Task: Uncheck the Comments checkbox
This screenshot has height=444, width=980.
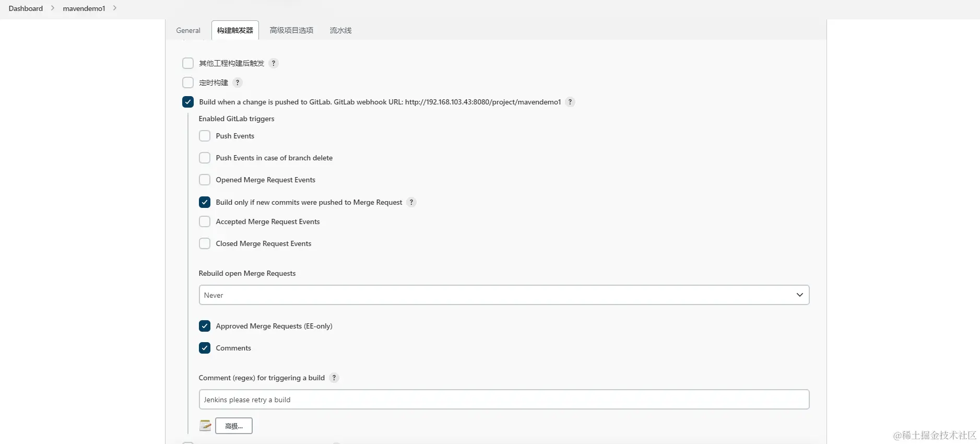Action: (205, 348)
